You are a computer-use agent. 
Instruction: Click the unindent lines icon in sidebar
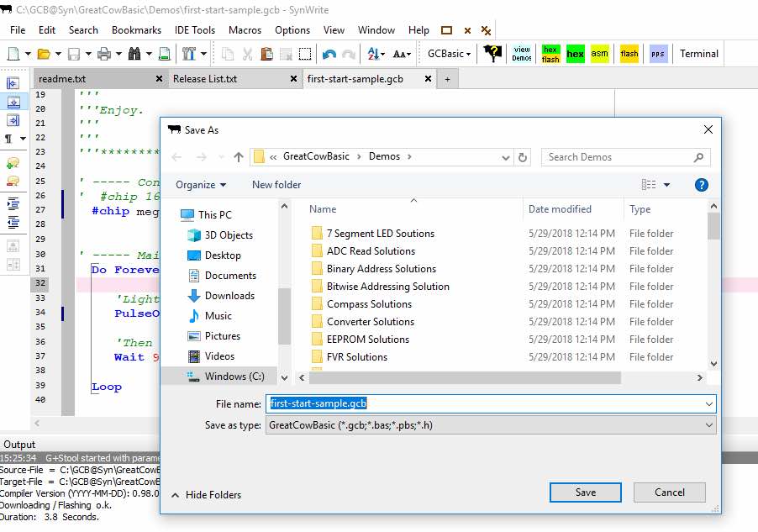pos(13,222)
